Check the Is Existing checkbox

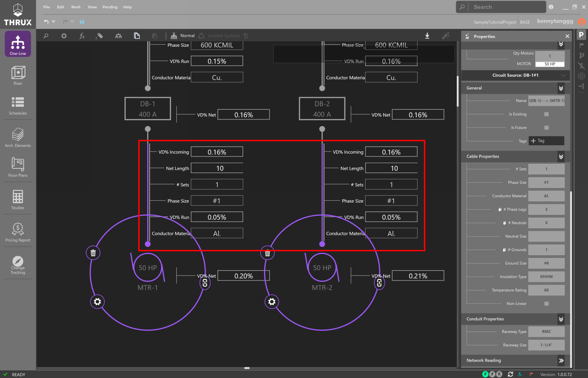tap(546, 114)
